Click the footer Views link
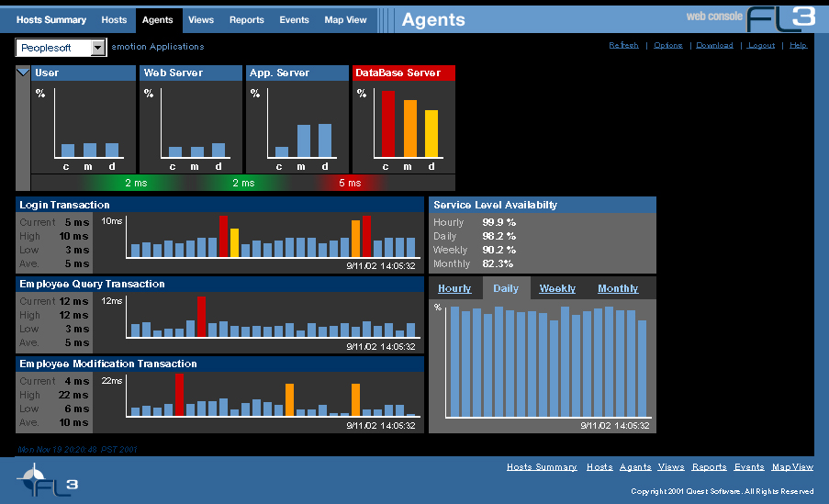 [671, 467]
